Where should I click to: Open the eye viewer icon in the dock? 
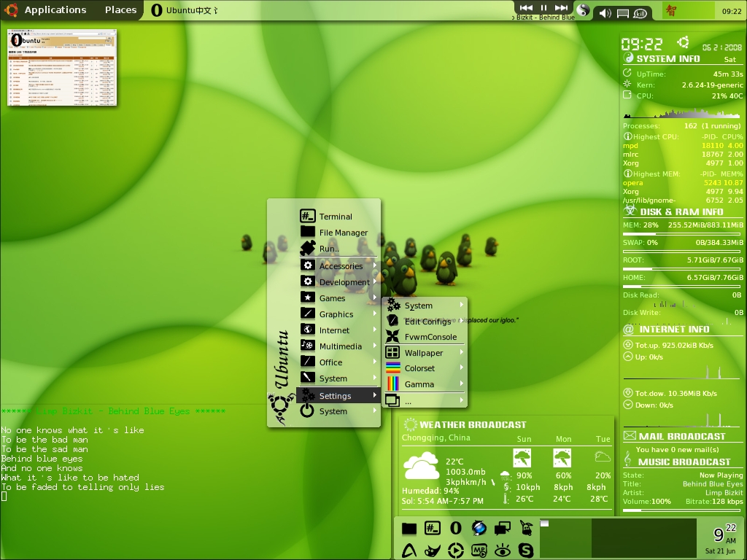tap(502, 551)
